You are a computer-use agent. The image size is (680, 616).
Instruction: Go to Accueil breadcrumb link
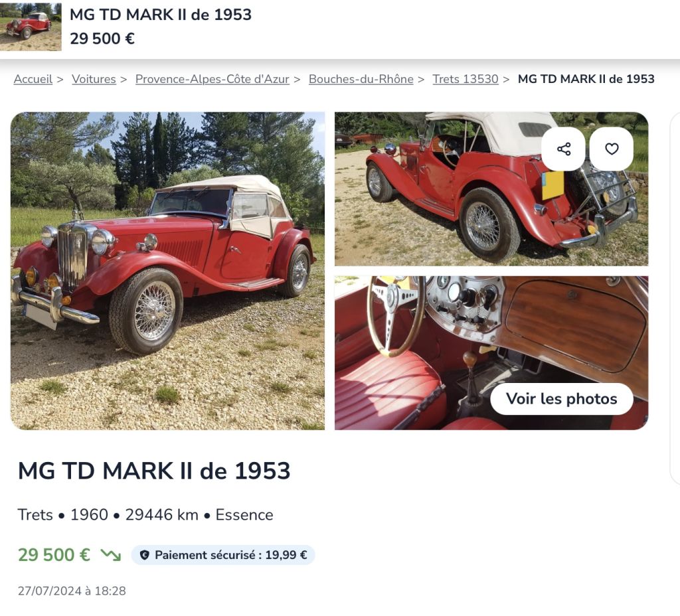pos(33,79)
